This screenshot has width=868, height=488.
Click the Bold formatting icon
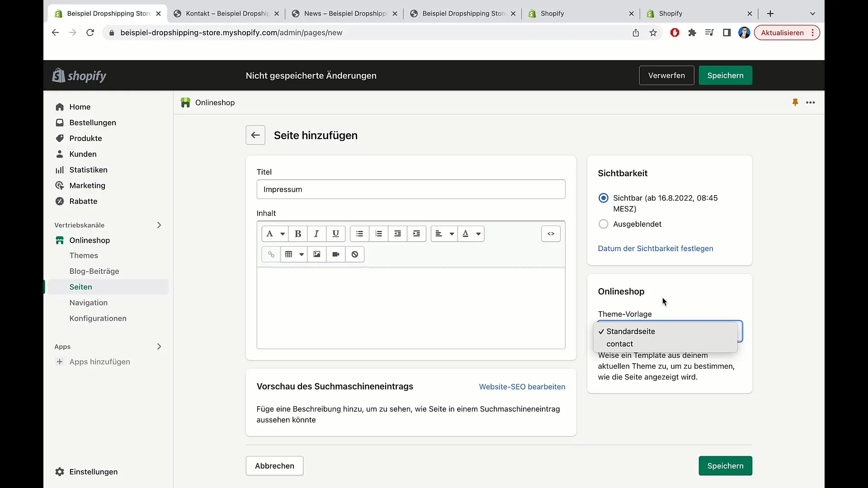pyautogui.click(x=297, y=233)
